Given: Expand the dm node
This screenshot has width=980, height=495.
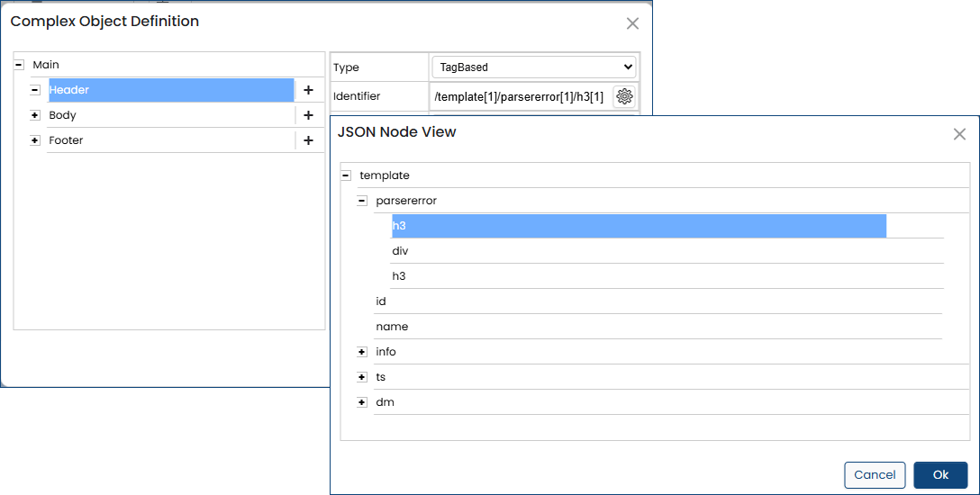Looking at the screenshot, I should click(362, 402).
